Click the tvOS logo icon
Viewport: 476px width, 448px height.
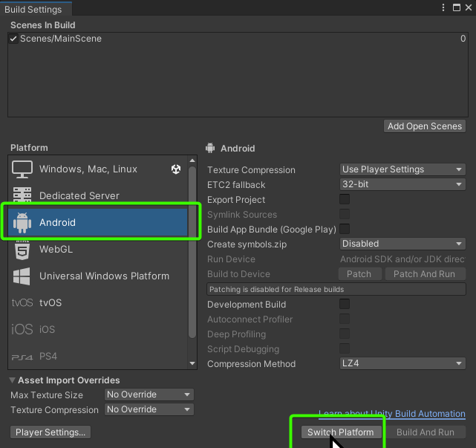(x=22, y=303)
